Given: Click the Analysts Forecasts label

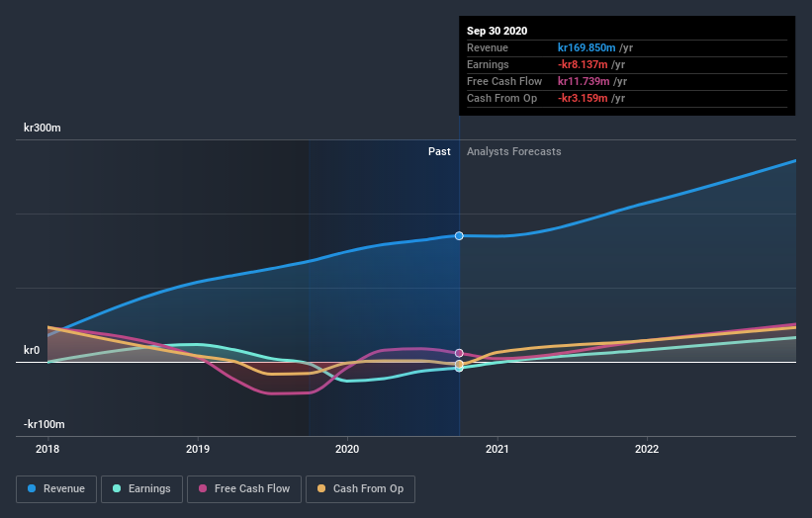Looking at the screenshot, I should coord(513,151).
